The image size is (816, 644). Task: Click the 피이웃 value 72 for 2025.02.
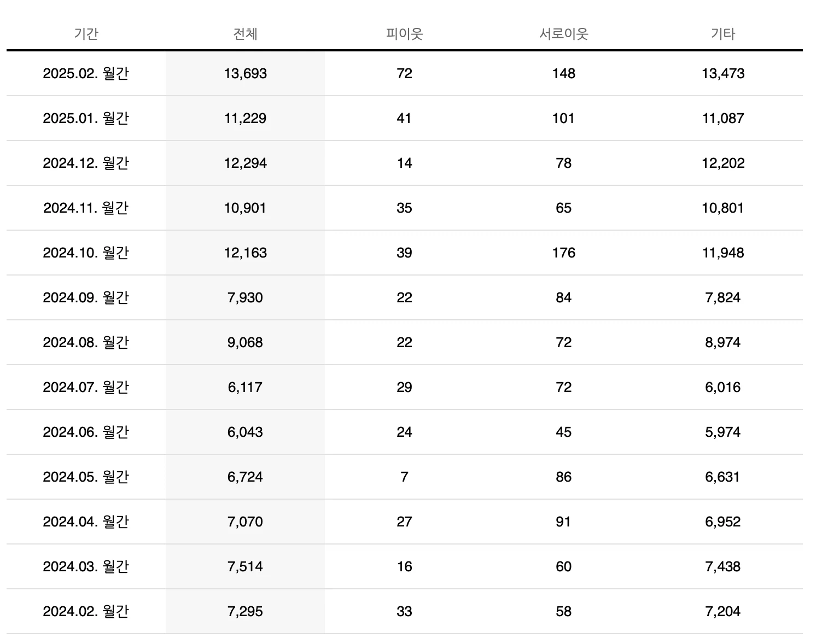(404, 73)
